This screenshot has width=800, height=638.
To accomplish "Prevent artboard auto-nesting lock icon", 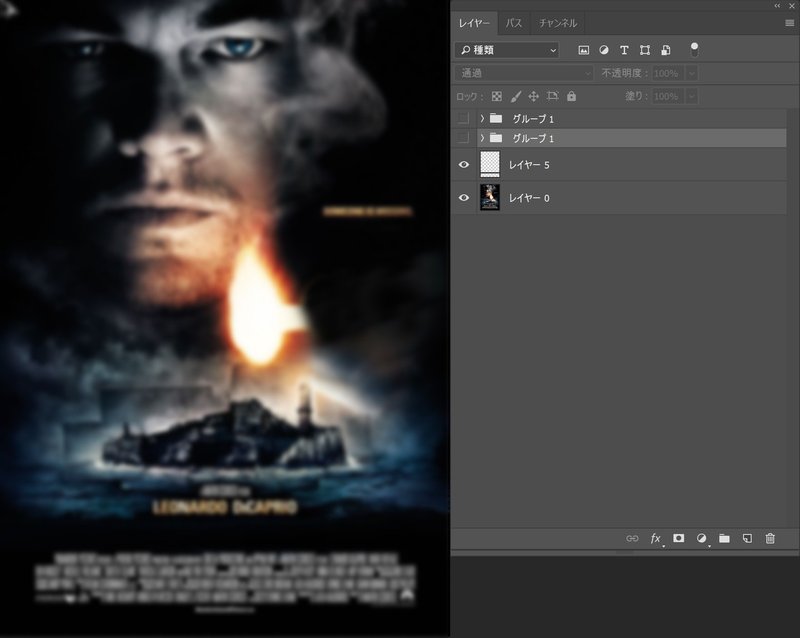I will [553, 96].
